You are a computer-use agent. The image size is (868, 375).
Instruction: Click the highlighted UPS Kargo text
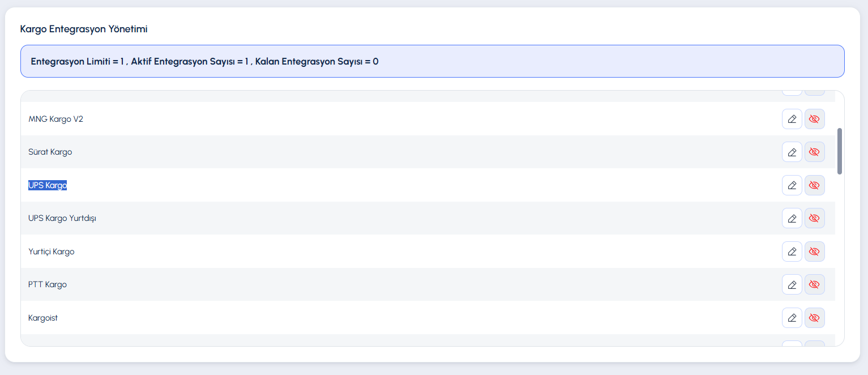tap(48, 185)
